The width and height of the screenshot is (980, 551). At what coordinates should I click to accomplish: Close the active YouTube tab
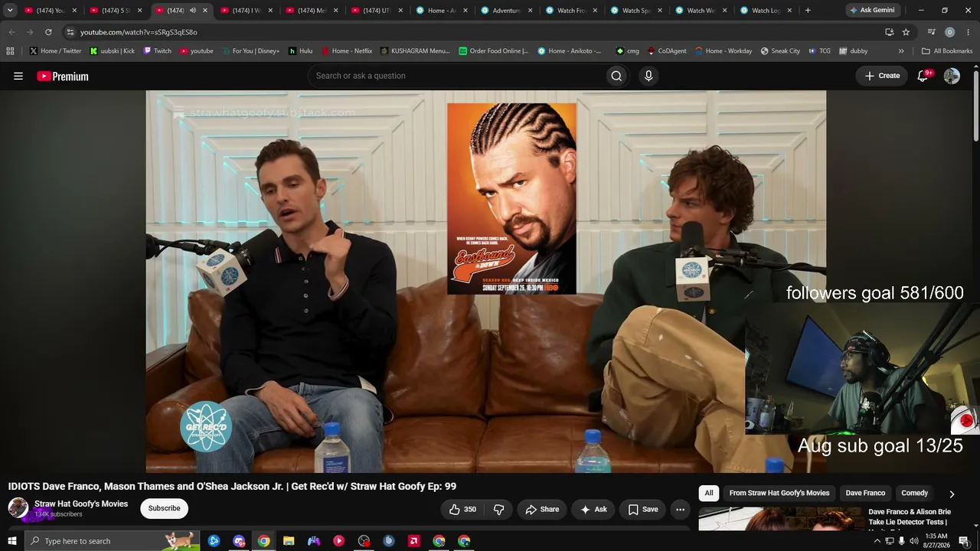coord(205,11)
